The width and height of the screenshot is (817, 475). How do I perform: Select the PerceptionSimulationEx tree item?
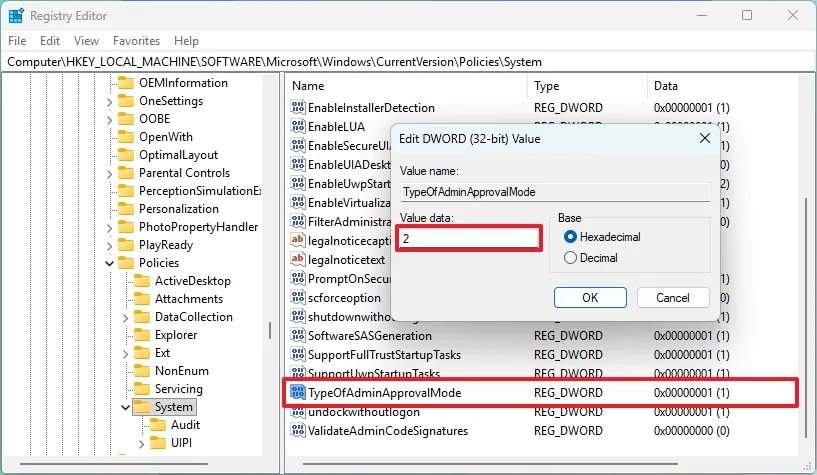pyautogui.click(x=200, y=191)
